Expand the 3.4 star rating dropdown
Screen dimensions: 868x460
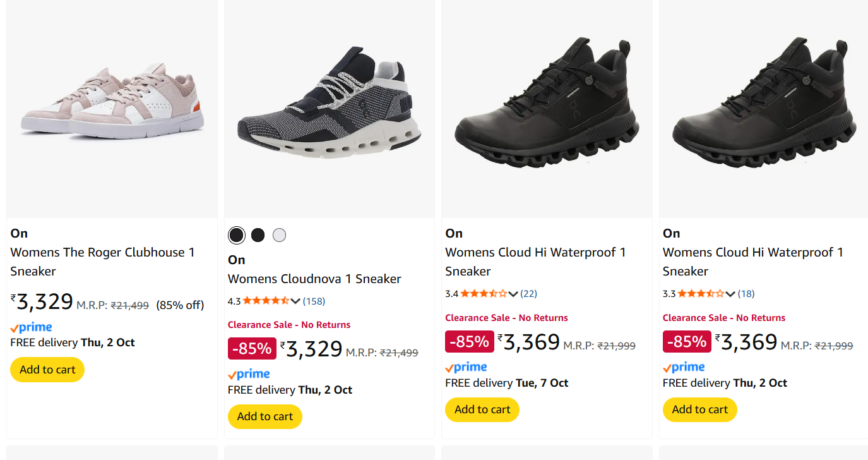coord(513,294)
